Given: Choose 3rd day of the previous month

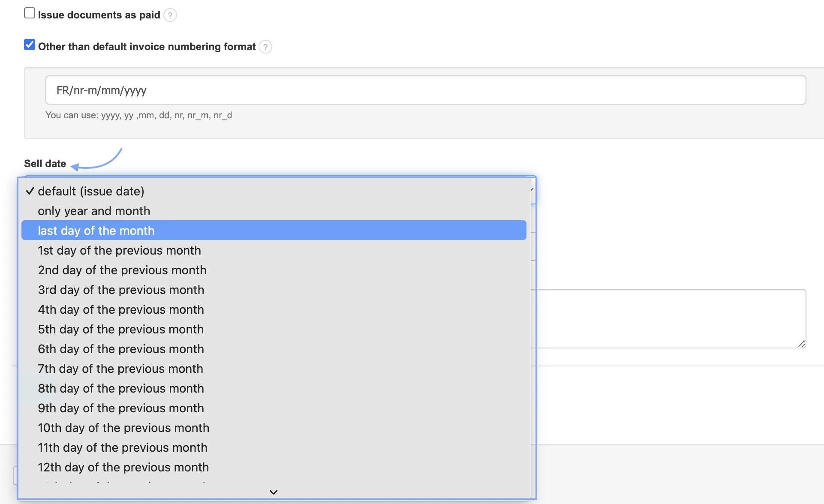Looking at the screenshot, I should [121, 290].
